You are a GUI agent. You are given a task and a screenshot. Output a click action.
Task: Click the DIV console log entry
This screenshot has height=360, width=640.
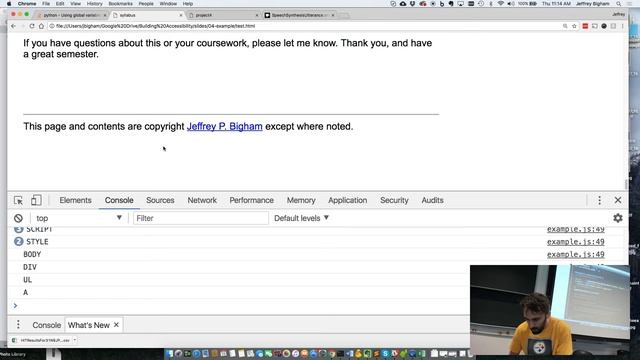(30, 267)
